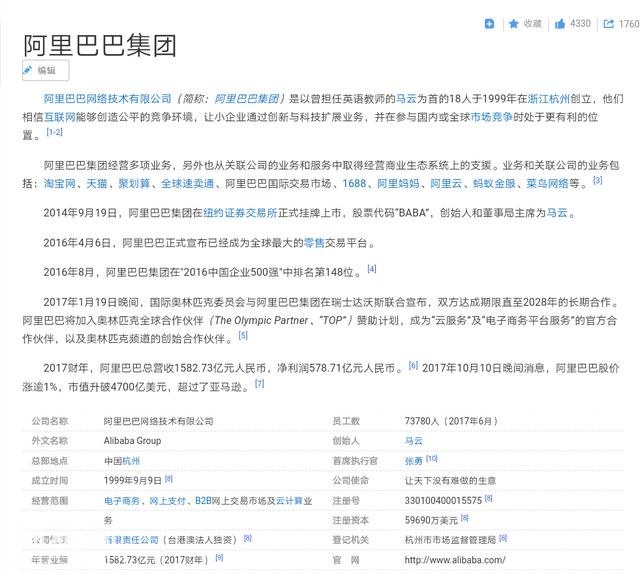Screen dimensions: 640x577
Task: Open citation reference [1-2]
Action: point(54,132)
